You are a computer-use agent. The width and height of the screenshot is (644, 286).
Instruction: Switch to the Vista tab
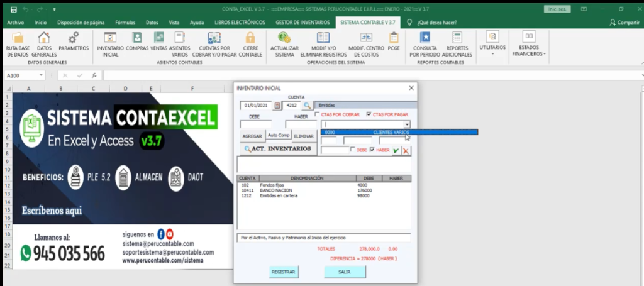(x=174, y=23)
